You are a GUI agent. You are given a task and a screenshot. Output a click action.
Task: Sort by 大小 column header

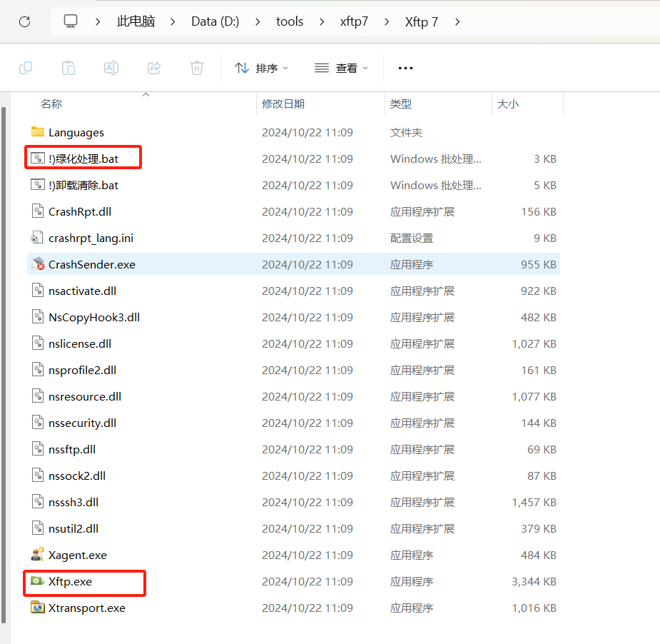pos(507,104)
